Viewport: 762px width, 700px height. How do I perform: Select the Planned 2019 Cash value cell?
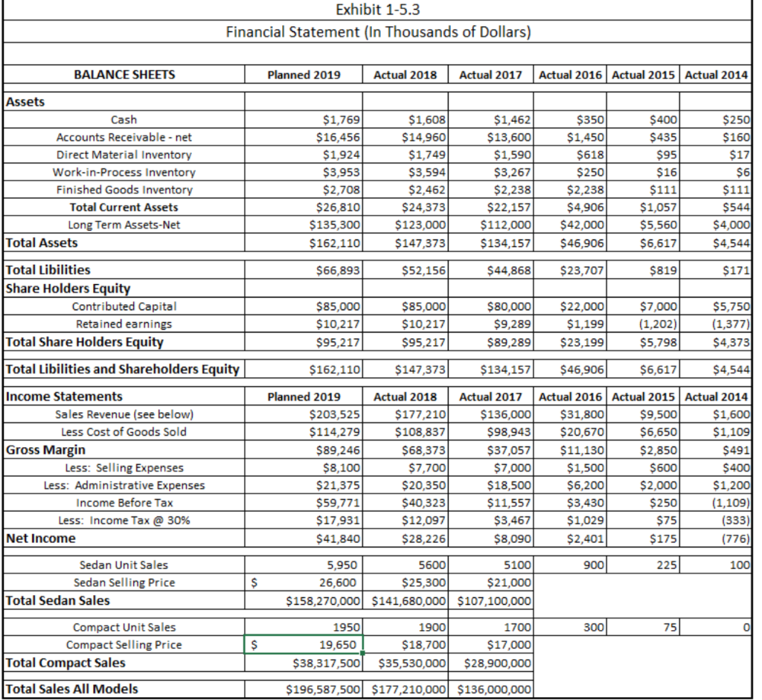click(x=304, y=120)
